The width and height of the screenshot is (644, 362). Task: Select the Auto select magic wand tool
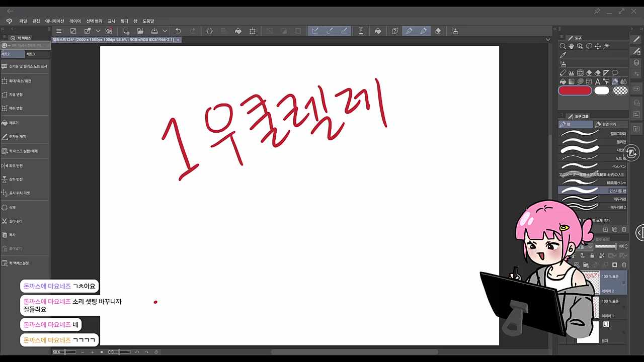[606, 46]
